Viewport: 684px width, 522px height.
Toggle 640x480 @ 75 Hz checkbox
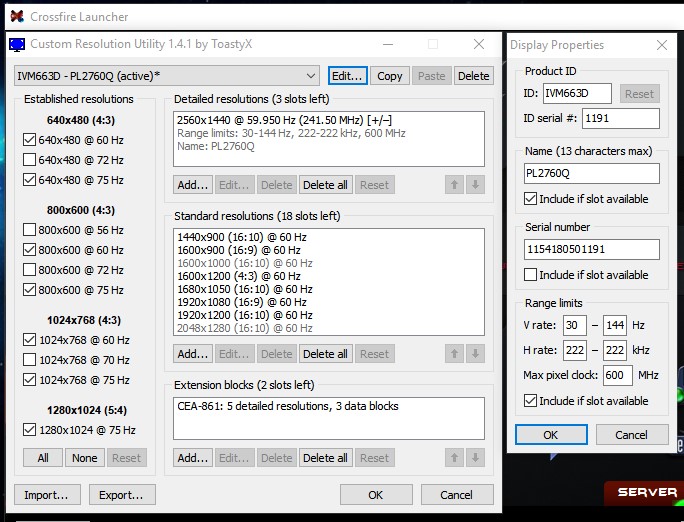29,180
